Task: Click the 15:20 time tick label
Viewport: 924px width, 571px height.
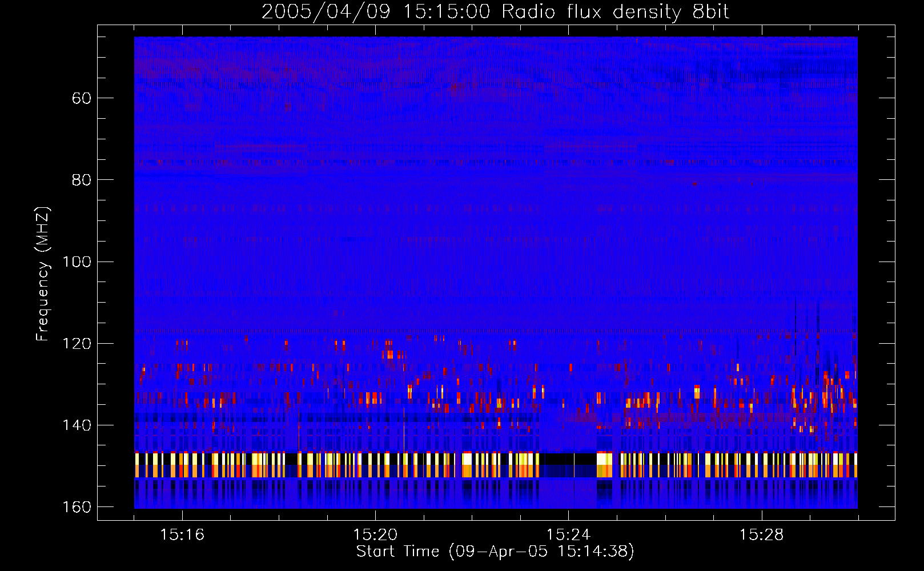Action: [375, 535]
